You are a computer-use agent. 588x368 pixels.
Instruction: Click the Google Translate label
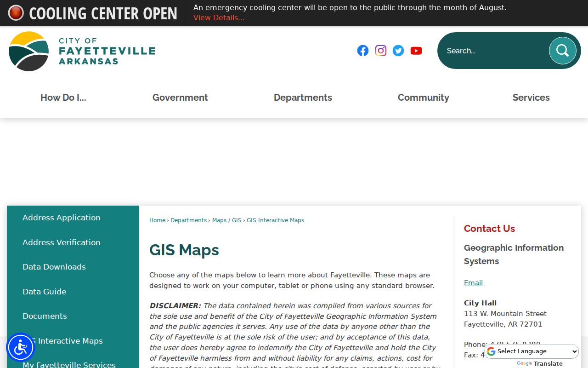click(x=540, y=363)
